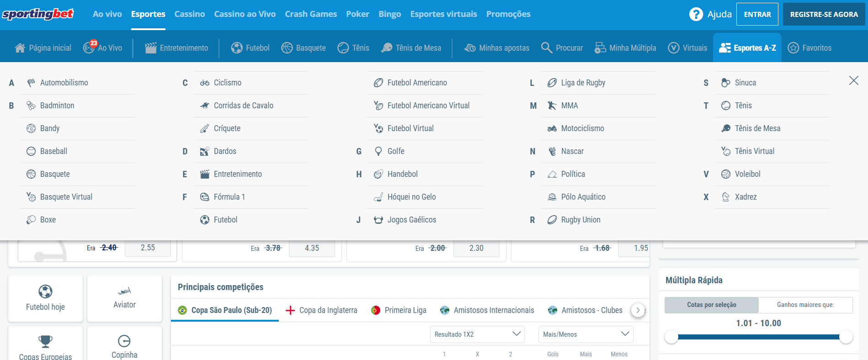Image resolution: width=868 pixels, height=360 pixels.
Task: Go to Ao Vivo live events
Action: pyautogui.click(x=103, y=48)
